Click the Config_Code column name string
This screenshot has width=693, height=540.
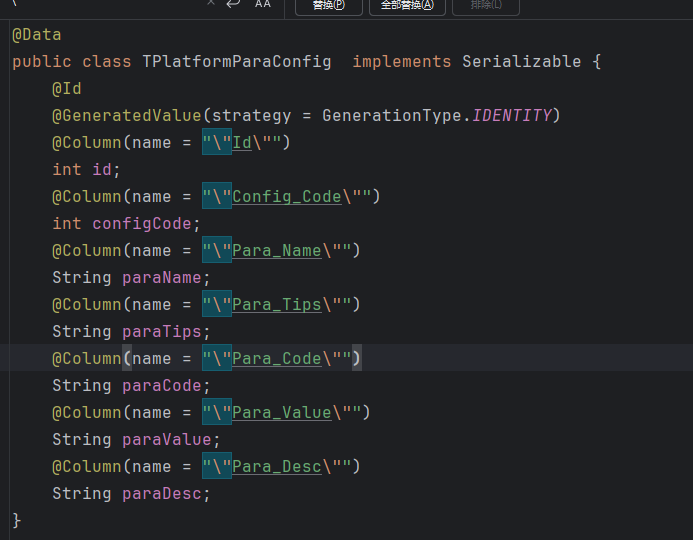point(287,197)
